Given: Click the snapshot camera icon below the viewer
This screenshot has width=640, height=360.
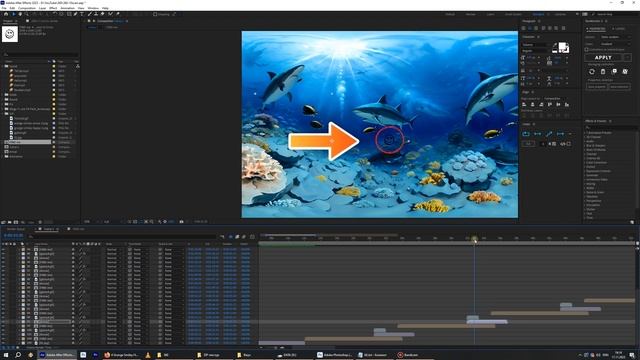Looking at the screenshot, I should pos(181,222).
